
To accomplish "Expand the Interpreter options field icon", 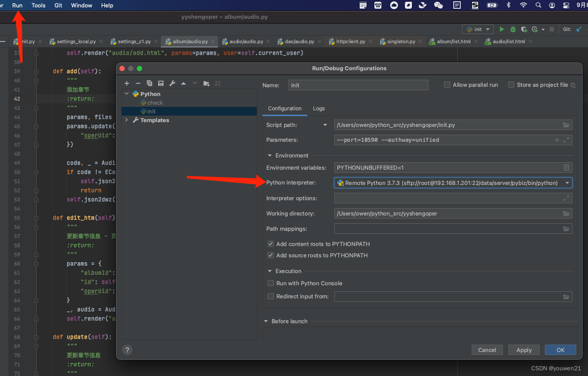I will click(566, 198).
